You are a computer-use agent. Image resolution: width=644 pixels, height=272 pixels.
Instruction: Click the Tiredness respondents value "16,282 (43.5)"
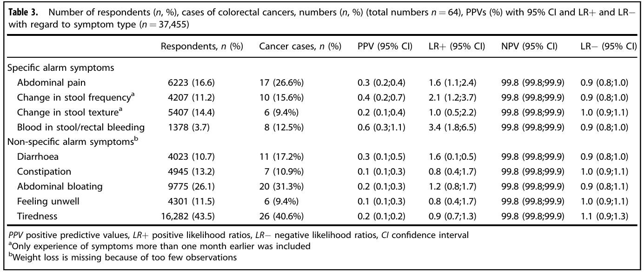tap(188, 216)
